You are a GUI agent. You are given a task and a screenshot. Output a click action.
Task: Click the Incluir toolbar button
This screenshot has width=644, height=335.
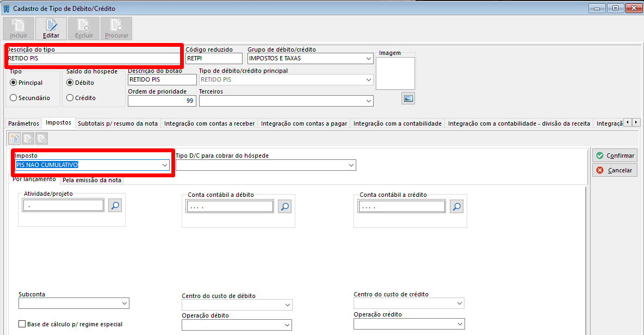click(x=18, y=28)
